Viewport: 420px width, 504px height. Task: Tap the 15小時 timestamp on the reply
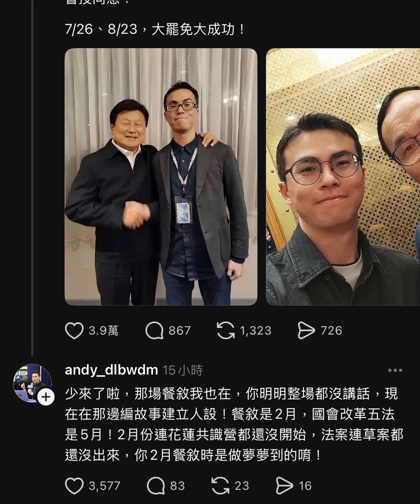(182, 370)
